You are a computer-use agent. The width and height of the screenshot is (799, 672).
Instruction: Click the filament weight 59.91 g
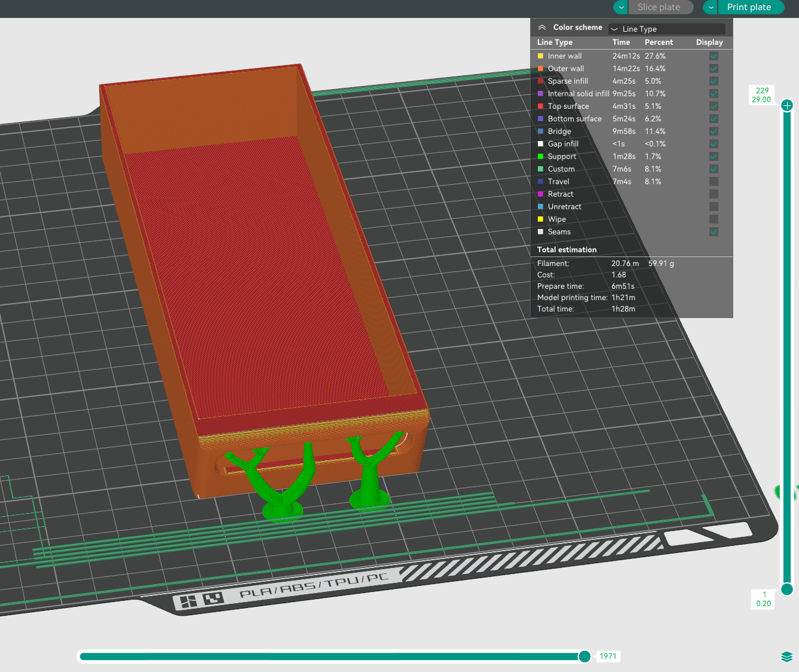661,264
